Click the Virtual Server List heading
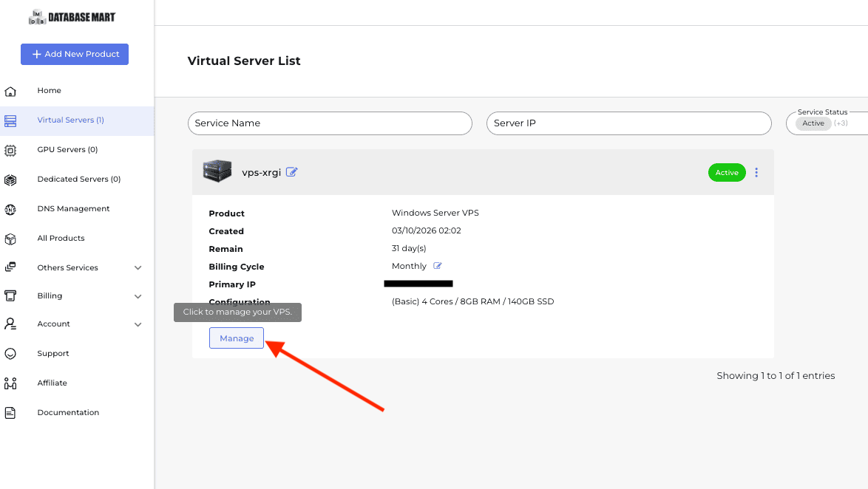The height and width of the screenshot is (489, 868). click(x=244, y=61)
